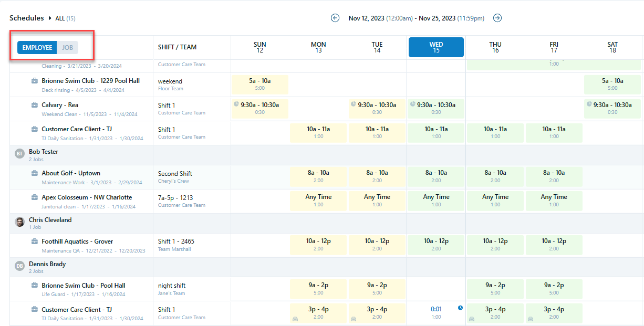This screenshot has height=326, width=644.
Task: Select the EMPLOYEE view toggle
Action: tap(37, 47)
